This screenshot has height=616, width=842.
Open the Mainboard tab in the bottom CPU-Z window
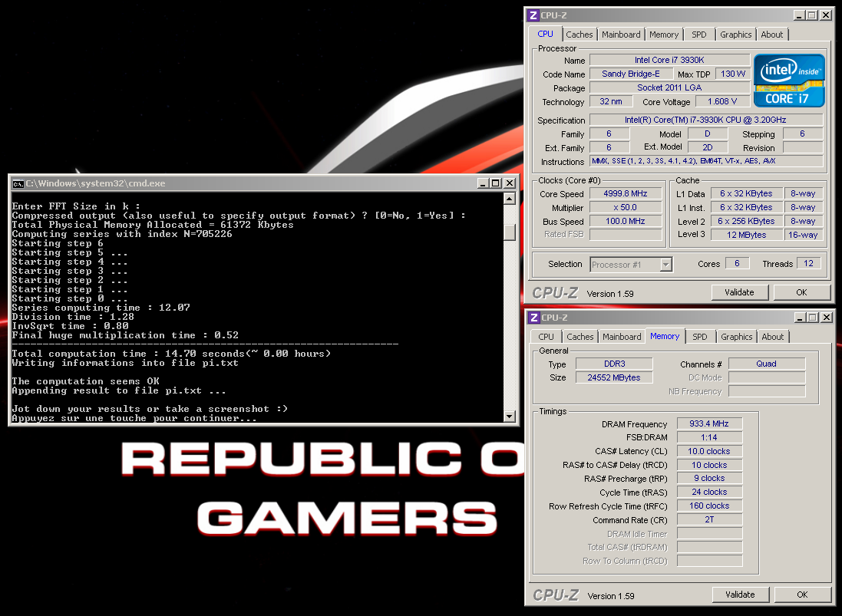click(x=621, y=337)
